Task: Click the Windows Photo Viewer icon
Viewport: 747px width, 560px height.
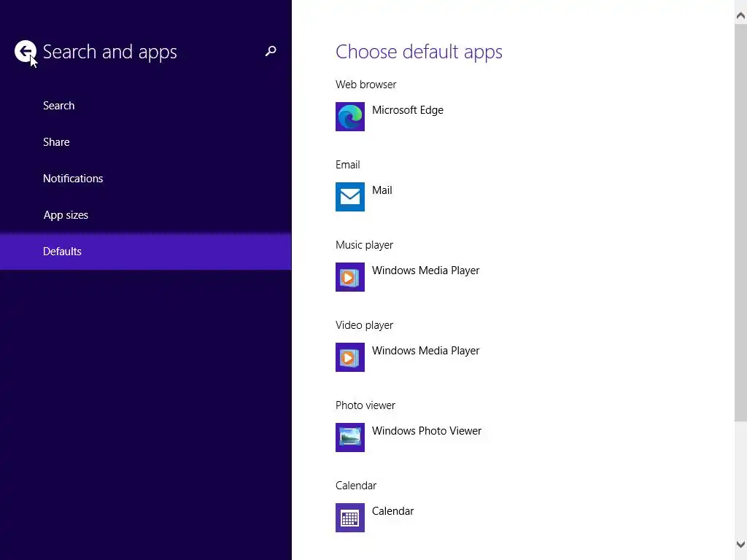Action: coord(349,437)
